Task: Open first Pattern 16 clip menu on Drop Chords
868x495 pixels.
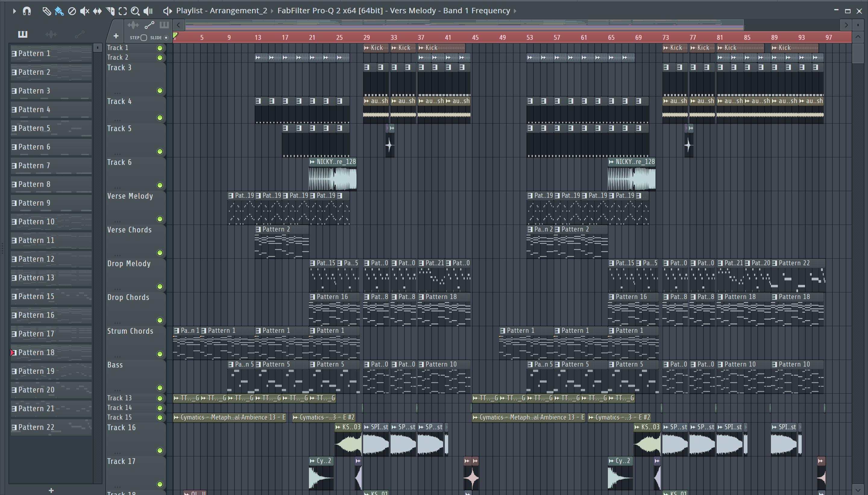Action: tap(312, 297)
